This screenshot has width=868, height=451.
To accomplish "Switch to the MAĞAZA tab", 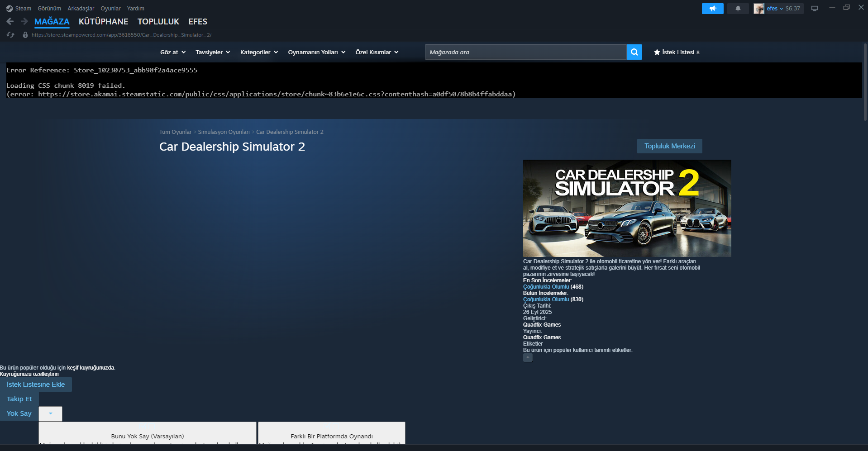I will click(x=52, y=22).
